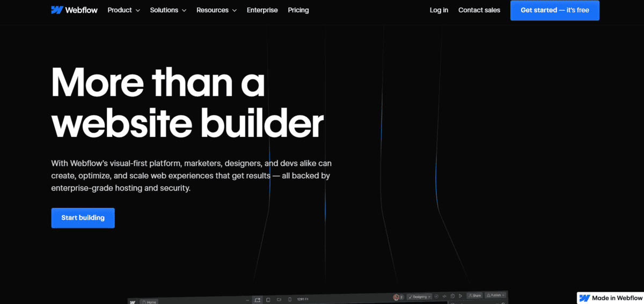This screenshot has height=304, width=644.
Task: Click the collaborator avatar in designer toolbar
Action: tap(397, 297)
